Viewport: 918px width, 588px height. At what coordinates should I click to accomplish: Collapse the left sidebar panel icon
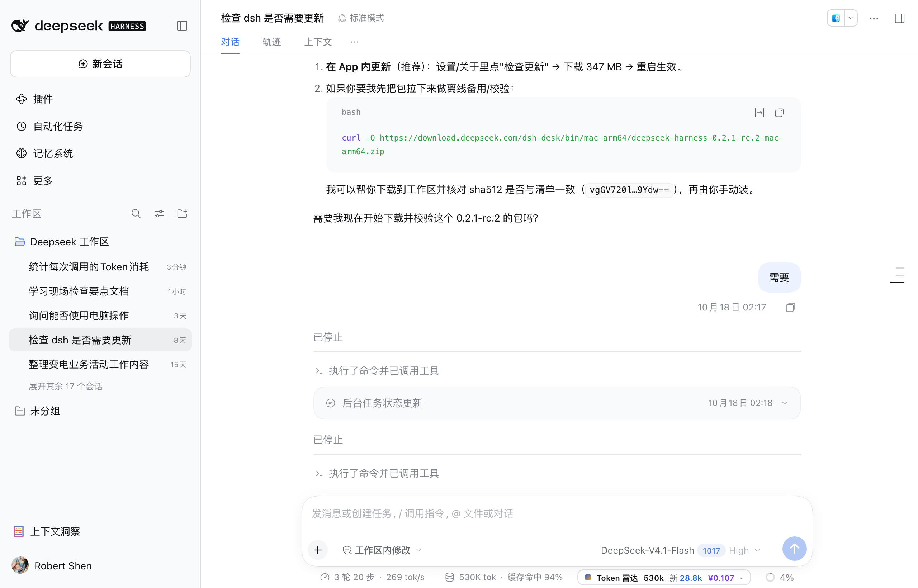182,26
